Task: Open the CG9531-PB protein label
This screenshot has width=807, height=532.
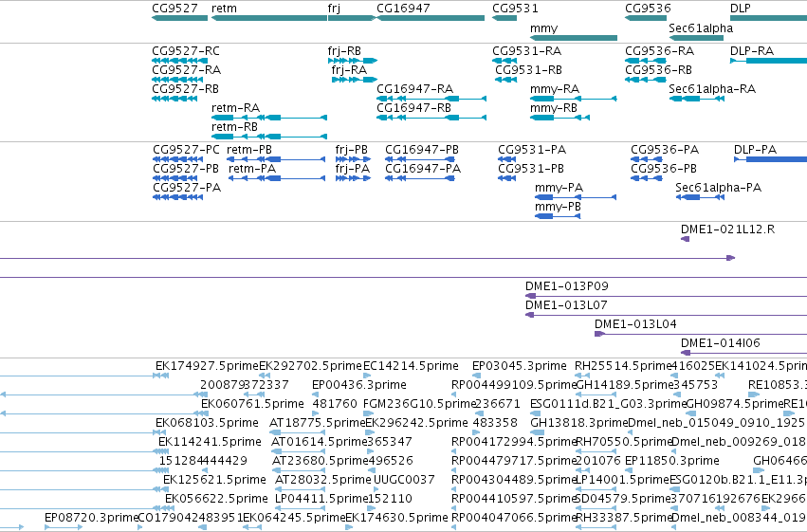Action: pos(531,169)
